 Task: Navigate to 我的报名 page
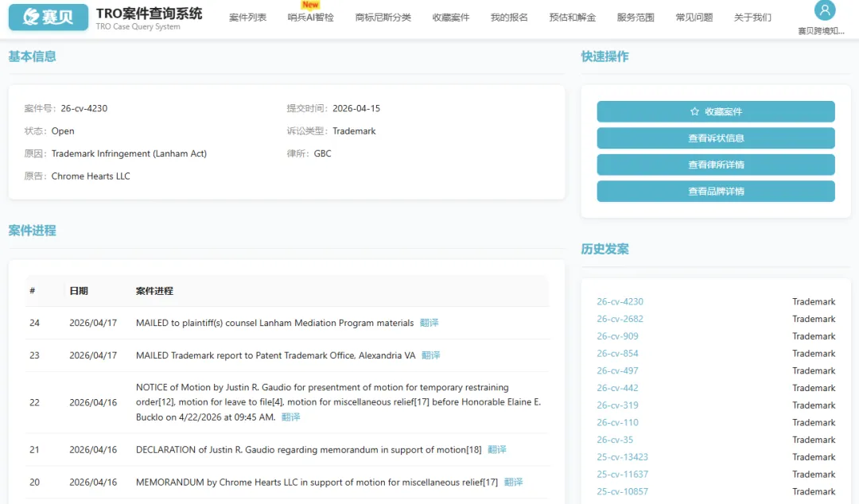coord(509,17)
